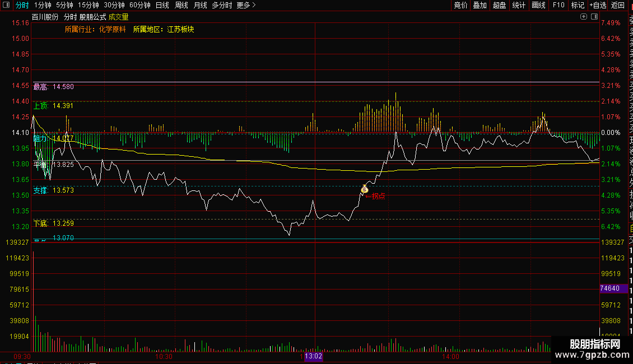Switch to the 15分钟 period
This screenshot has width=633, height=364.
click(89, 5)
